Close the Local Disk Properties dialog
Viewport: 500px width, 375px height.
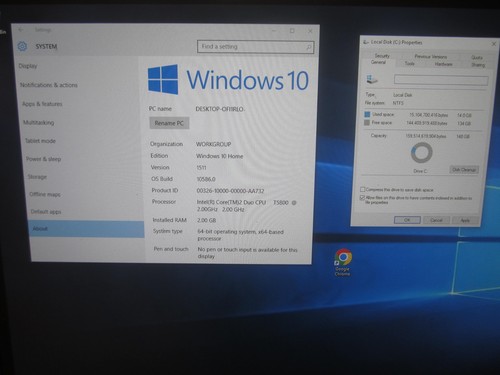click(494, 44)
